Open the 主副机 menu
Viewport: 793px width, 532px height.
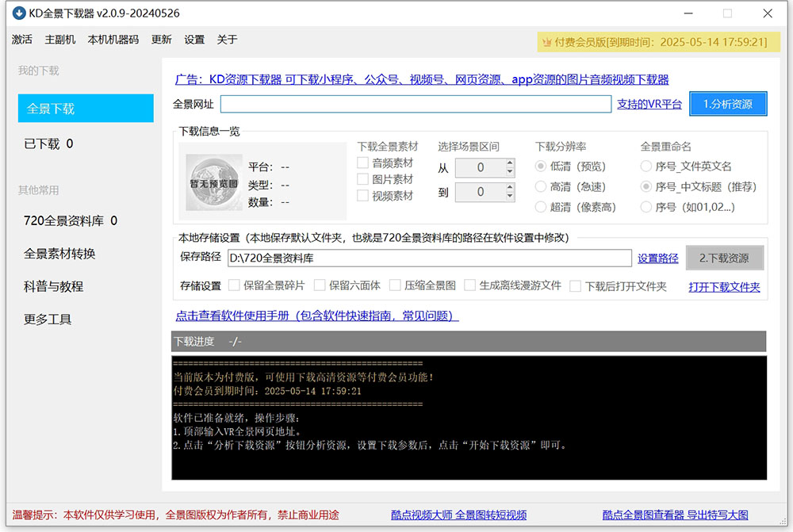pyautogui.click(x=60, y=40)
